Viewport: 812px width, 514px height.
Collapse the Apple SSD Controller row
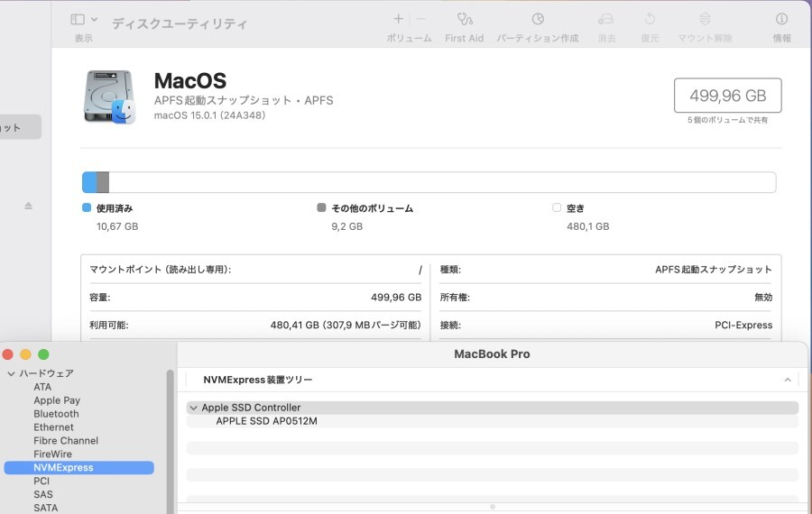(x=193, y=408)
